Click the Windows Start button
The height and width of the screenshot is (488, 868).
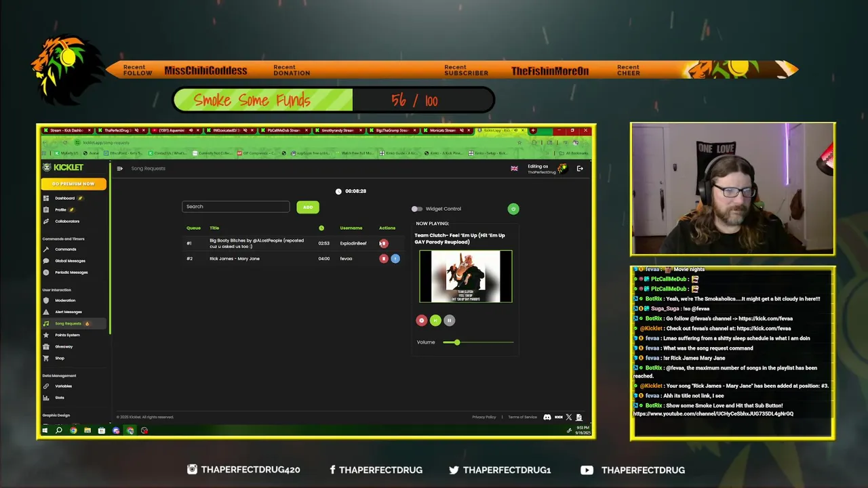(45, 430)
